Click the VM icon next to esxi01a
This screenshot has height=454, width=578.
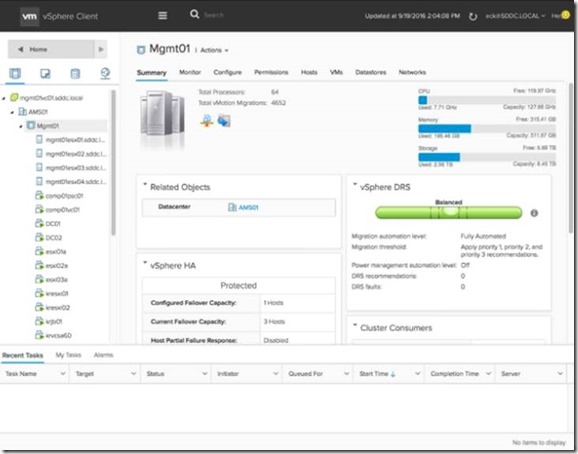39,251
